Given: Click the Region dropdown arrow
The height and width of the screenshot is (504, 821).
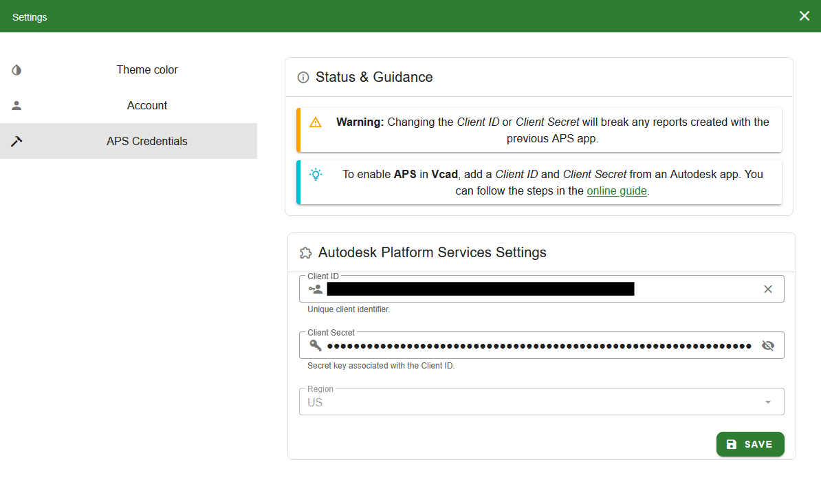Looking at the screenshot, I should click(x=768, y=402).
